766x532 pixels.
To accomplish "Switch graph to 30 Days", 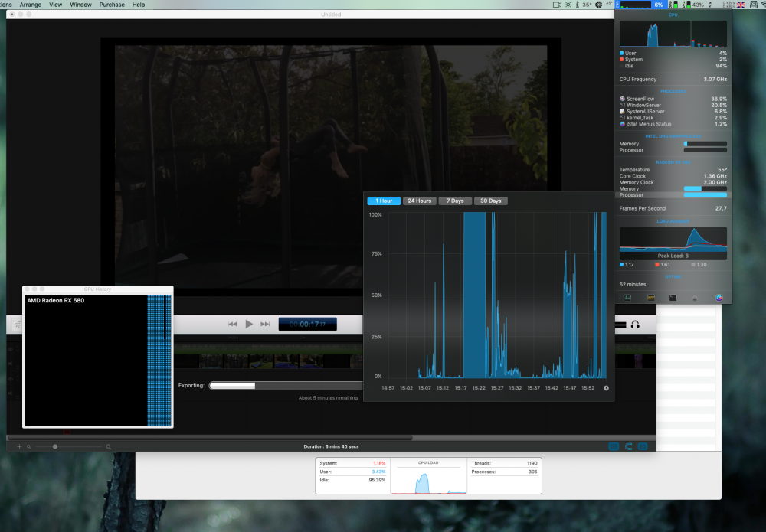I will pos(490,201).
